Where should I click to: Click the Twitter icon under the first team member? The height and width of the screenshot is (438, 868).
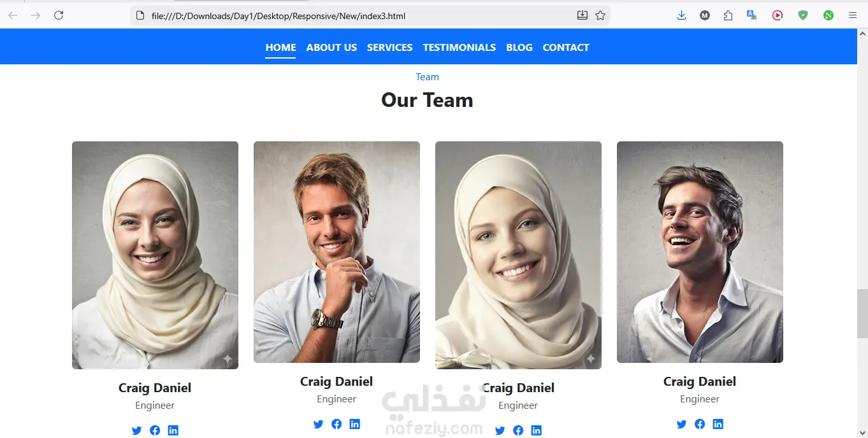click(x=136, y=430)
